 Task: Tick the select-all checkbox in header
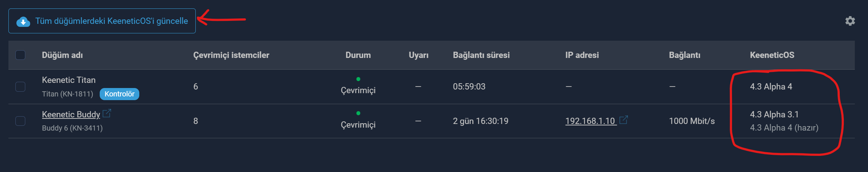(x=21, y=55)
